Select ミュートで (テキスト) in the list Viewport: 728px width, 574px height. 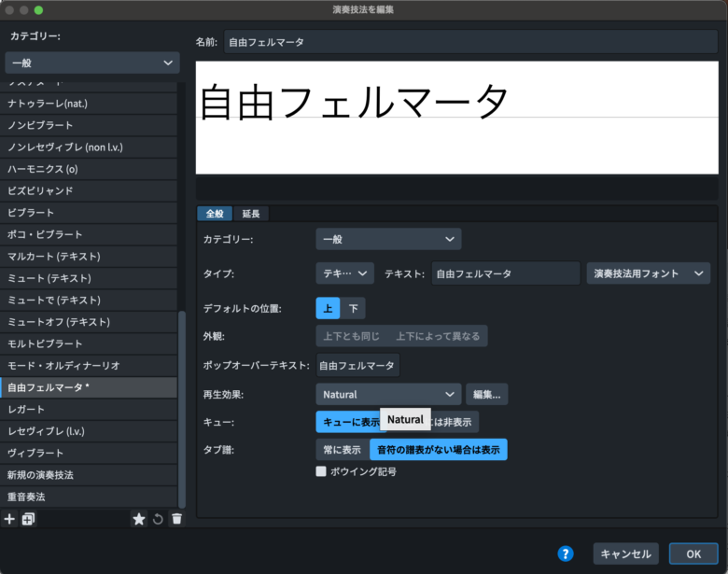[89, 300]
